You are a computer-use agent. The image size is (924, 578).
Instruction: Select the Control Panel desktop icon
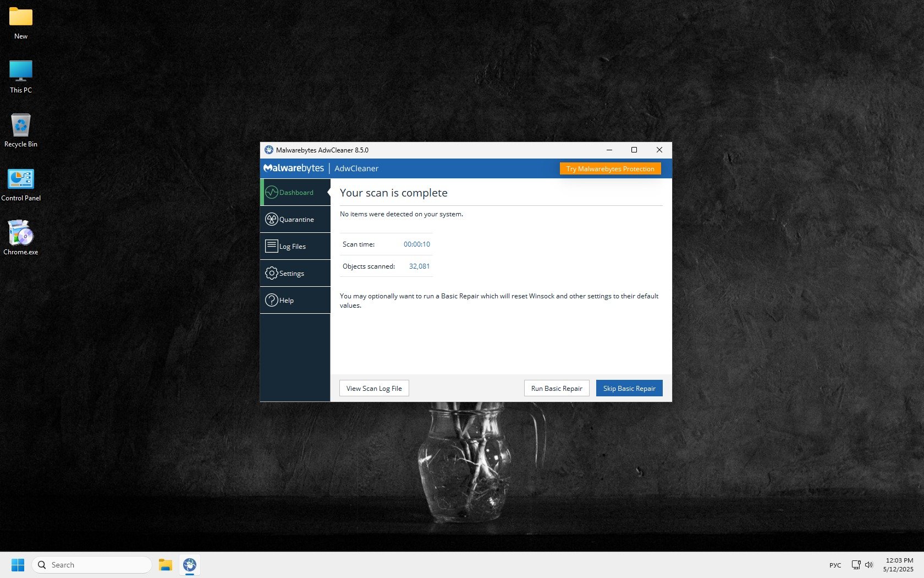coord(21,185)
